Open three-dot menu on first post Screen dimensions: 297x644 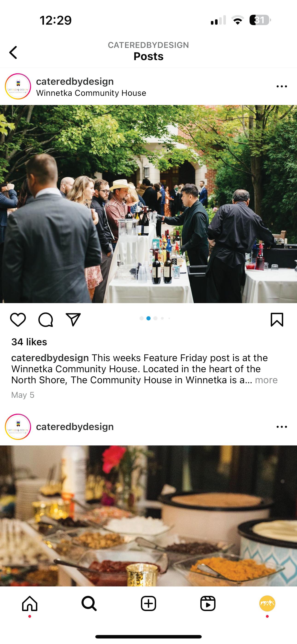(282, 87)
